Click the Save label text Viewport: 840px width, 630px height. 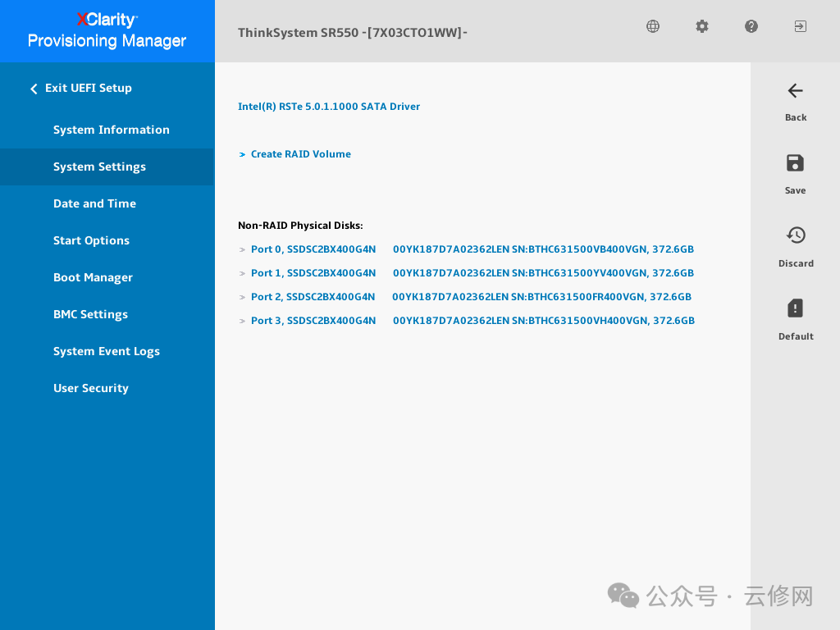(x=795, y=190)
